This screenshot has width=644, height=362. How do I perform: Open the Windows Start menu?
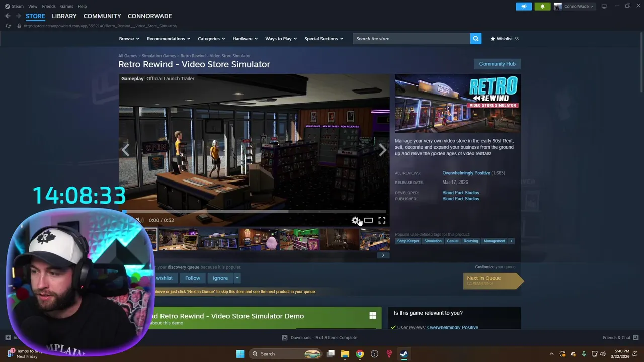click(240, 354)
